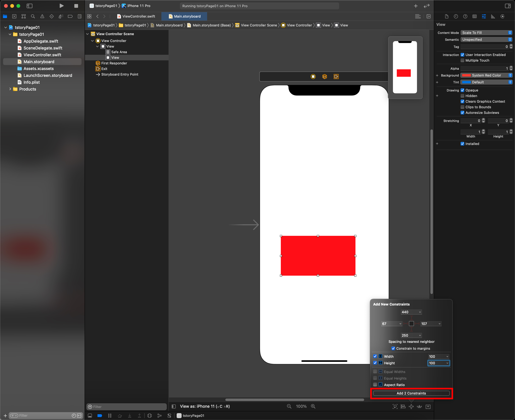Click the Add 2 Constraints button
Viewport: 515px width, 420px height.
[411, 393]
